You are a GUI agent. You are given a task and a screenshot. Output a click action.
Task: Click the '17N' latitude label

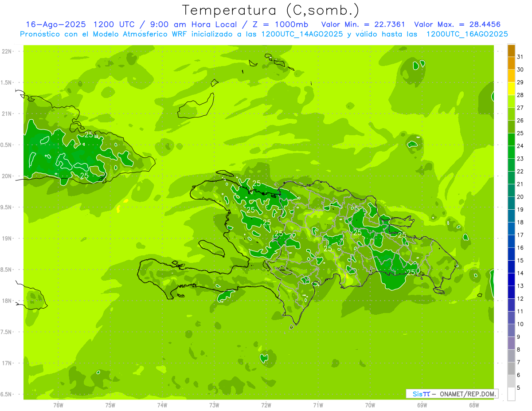coord(6,363)
